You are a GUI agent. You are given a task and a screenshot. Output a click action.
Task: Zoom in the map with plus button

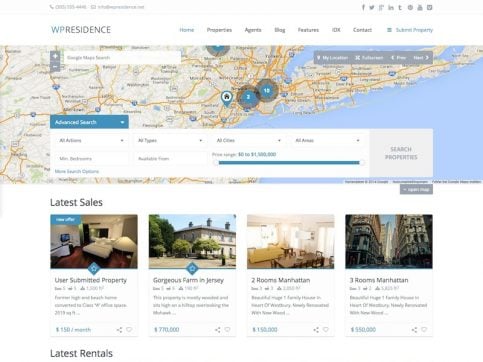[x=55, y=56]
